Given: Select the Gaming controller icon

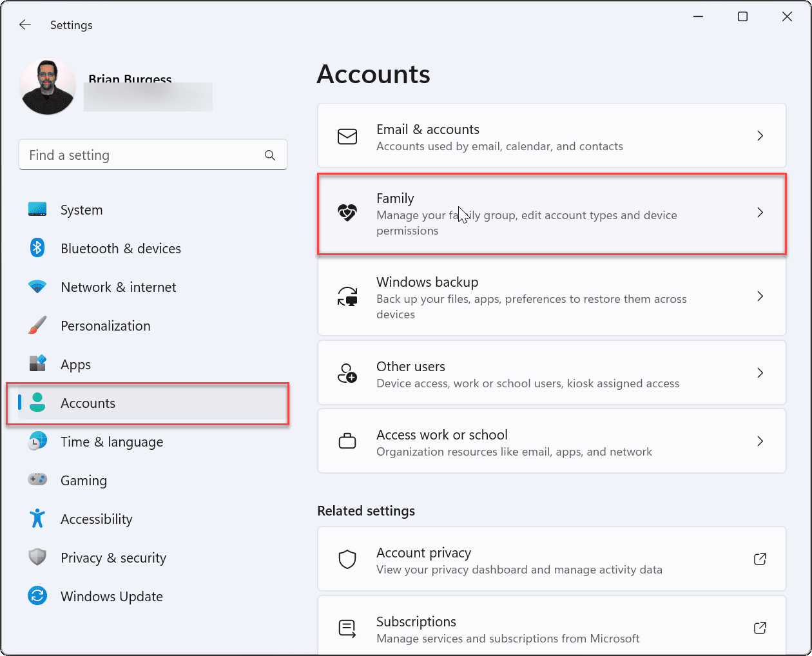Looking at the screenshot, I should pos(37,480).
